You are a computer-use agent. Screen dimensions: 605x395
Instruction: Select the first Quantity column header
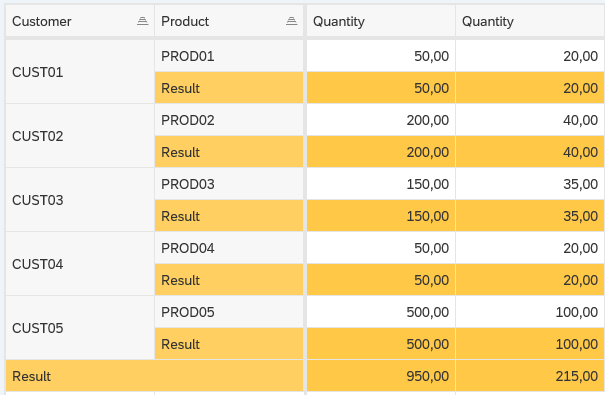381,21
